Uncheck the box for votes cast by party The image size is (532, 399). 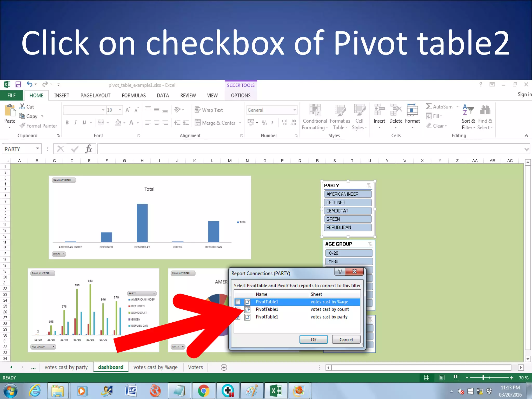(x=238, y=317)
